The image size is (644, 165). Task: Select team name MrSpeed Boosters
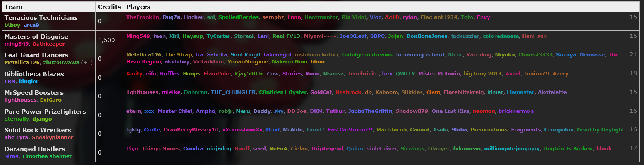click(34, 92)
